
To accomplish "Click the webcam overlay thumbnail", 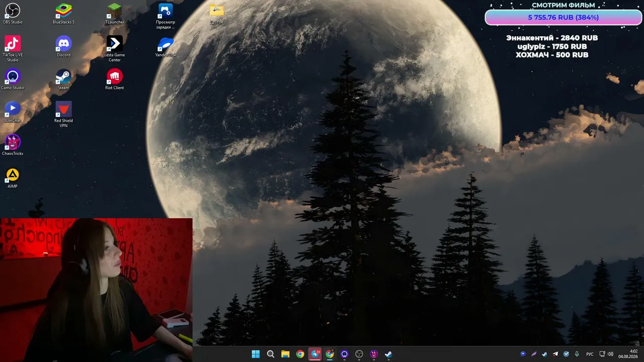I will tap(96, 290).
